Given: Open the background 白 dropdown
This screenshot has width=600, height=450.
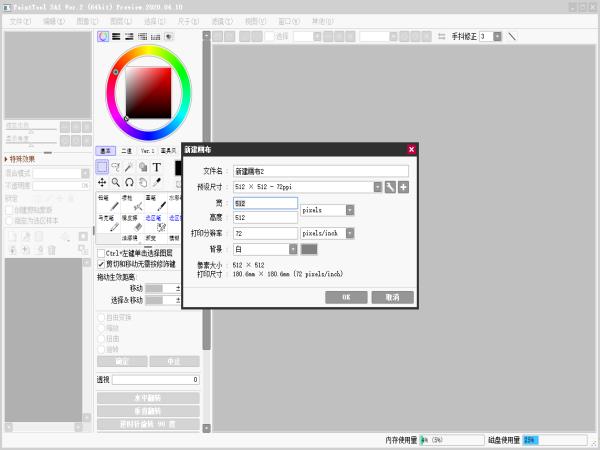Looking at the screenshot, I should [x=292, y=249].
